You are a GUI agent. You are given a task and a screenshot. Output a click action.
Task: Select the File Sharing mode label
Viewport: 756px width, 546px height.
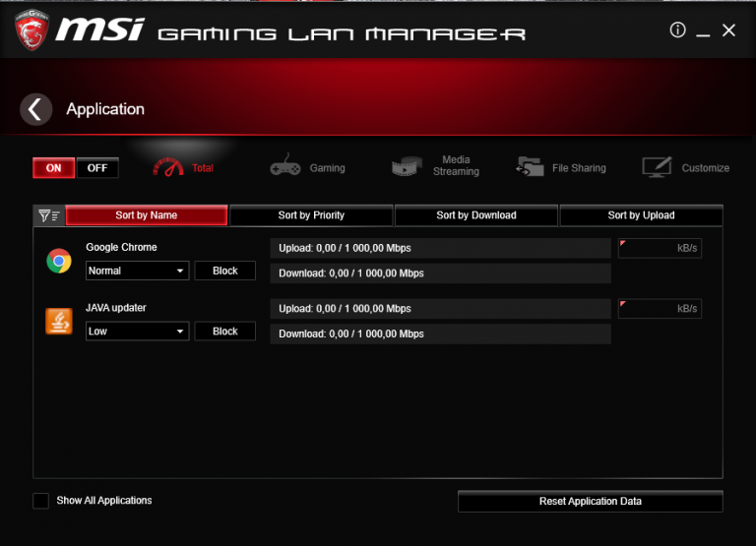tap(579, 168)
